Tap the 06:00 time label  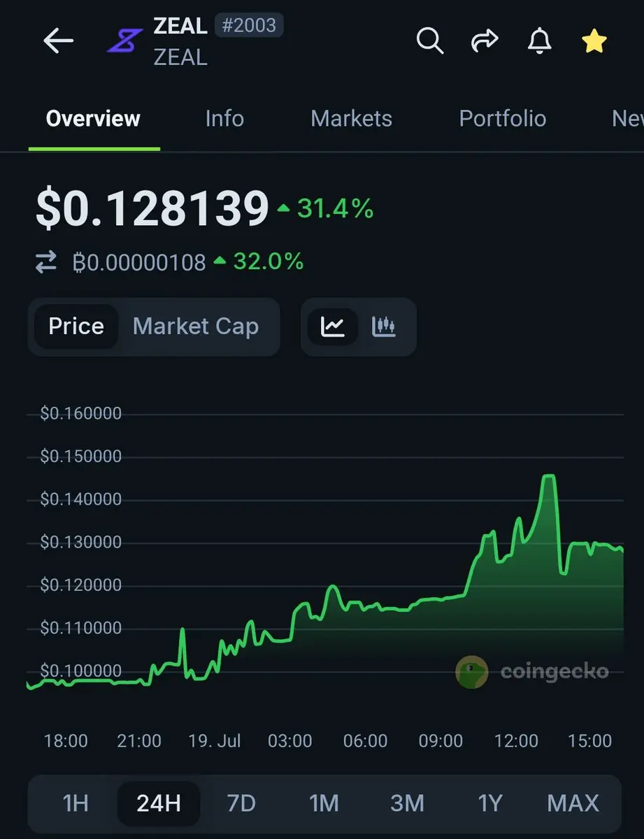(x=365, y=741)
